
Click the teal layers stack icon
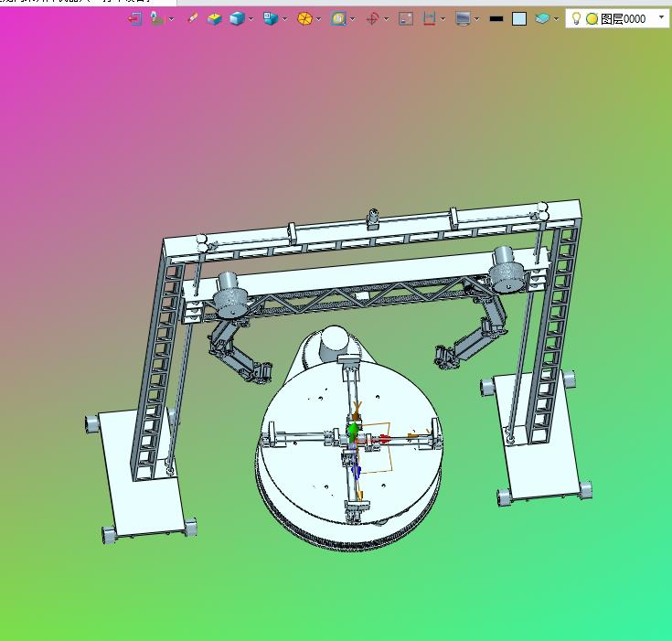point(542,18)
